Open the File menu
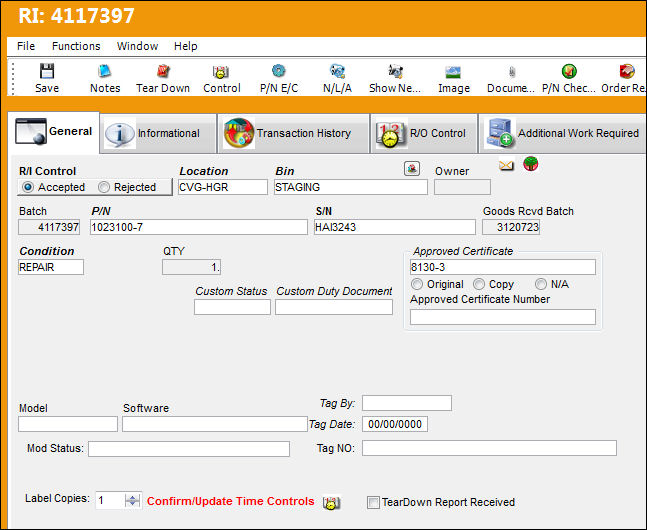647x530 pixels. (26, 46)
